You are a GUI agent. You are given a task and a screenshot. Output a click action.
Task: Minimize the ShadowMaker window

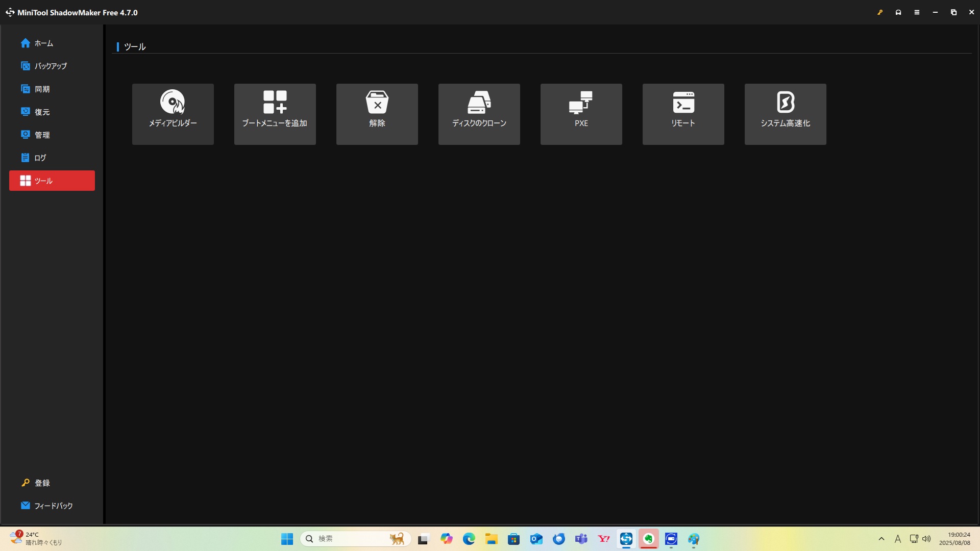tap(935, 12)
